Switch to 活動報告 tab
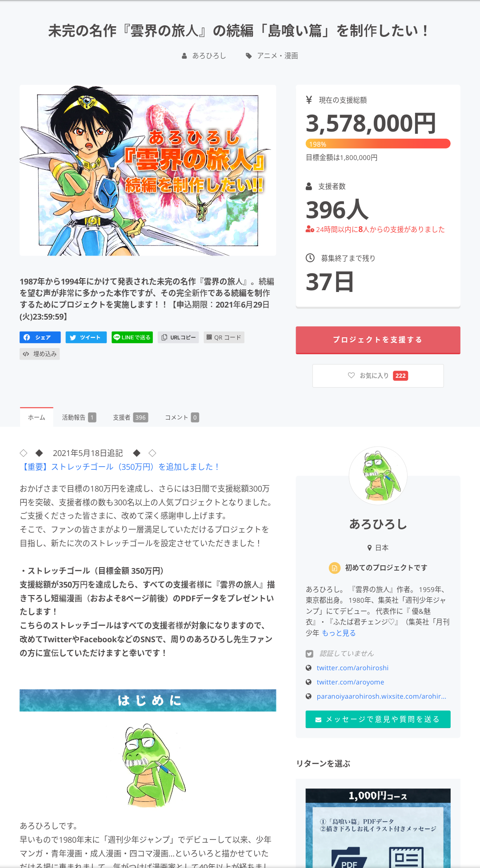The height and width of the screenshot is (868, 480). click(x=79, y=417)
